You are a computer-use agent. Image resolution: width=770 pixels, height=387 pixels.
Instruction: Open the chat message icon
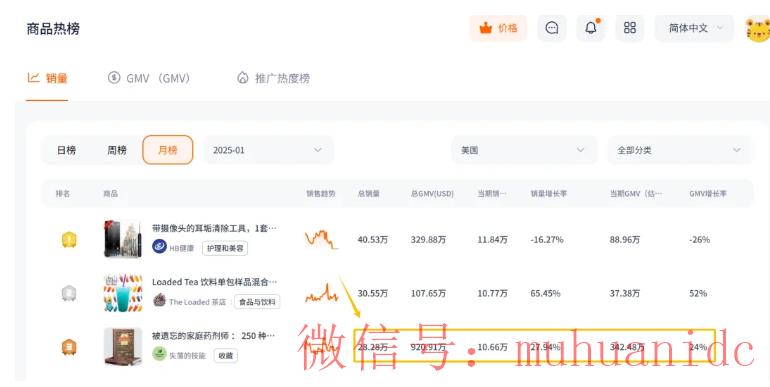551,28
